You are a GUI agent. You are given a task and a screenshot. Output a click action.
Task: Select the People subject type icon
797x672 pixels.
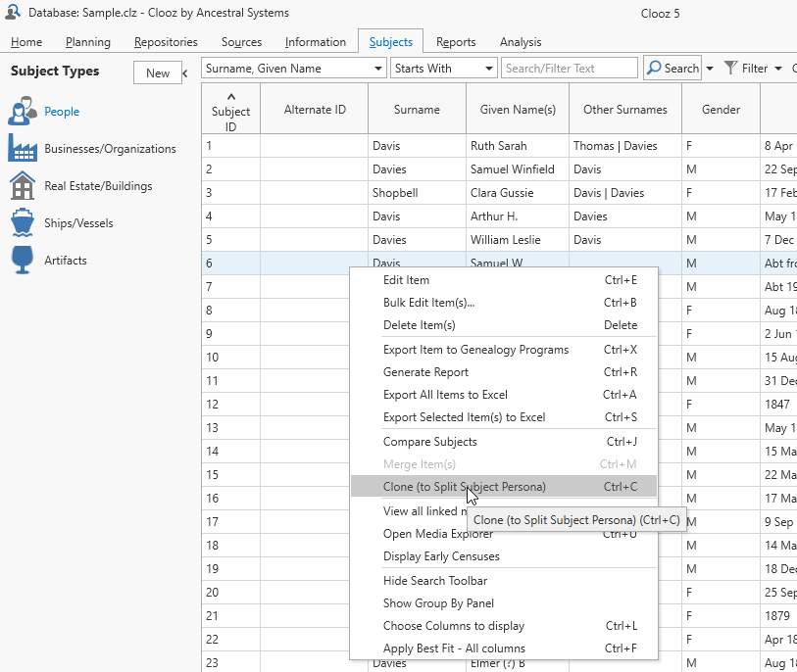pyautogui.click(x=23, y=112)
